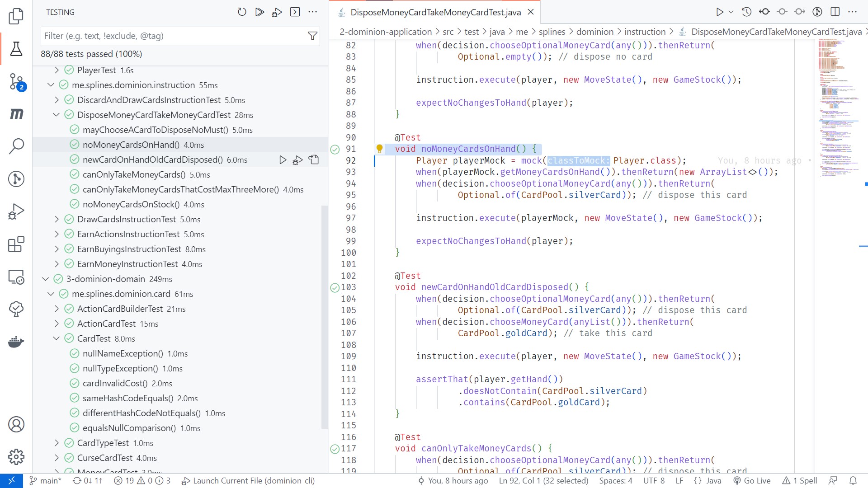Click in the test filter input field
This screenshot has height=488, width=868.
tap(172, 36)
